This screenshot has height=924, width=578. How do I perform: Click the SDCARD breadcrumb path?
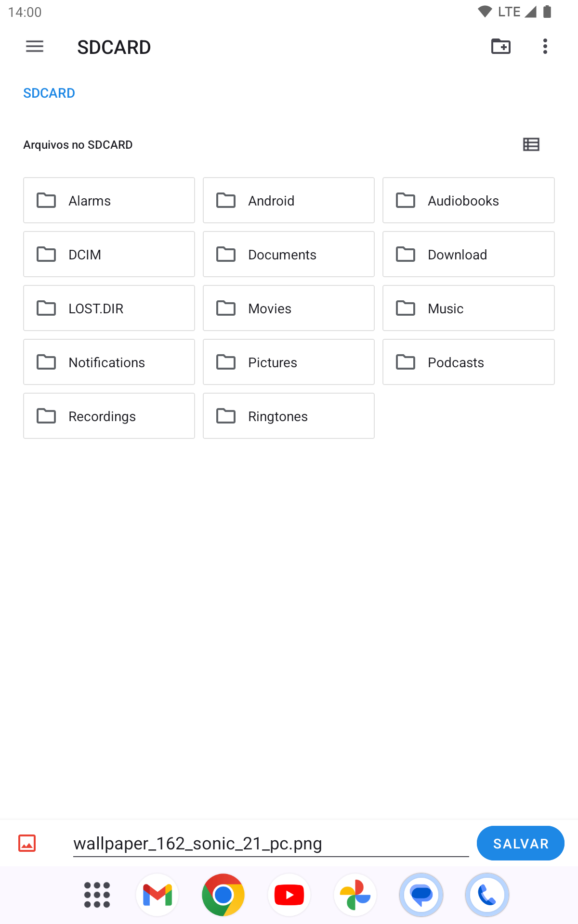pyautogui.click(x=49, y=93)
